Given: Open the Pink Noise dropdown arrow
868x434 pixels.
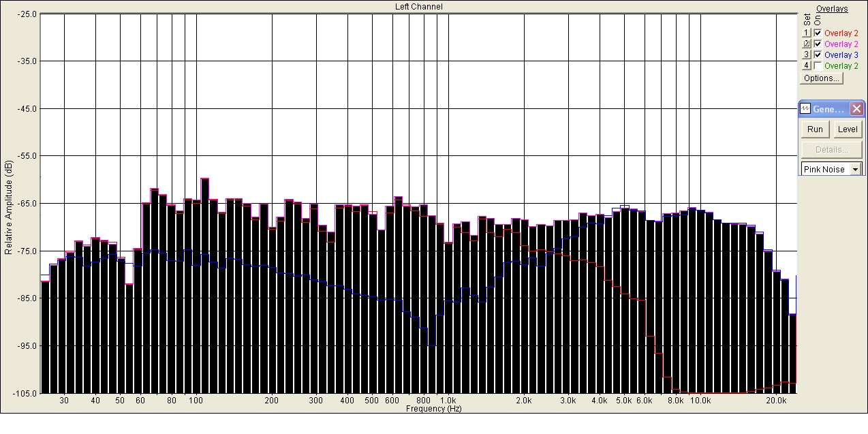Looking at the screenshot, I should (856, 169).
